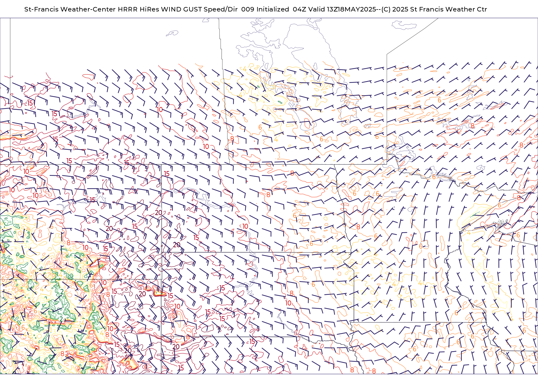The width and height of the screenshot is (538, 392).
Task: Click the 'St-Francis Weather-Center' title text
Action: tap(70, 9)
